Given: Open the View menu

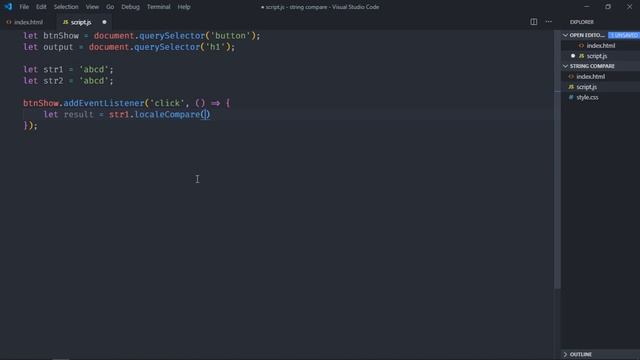Looking at the screenshot, I should pos(92,7).
